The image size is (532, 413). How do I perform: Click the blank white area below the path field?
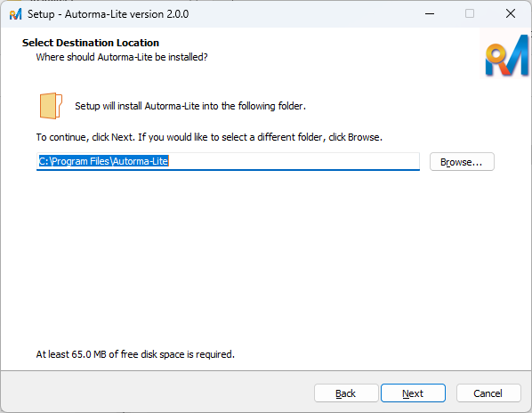(266, 258)
